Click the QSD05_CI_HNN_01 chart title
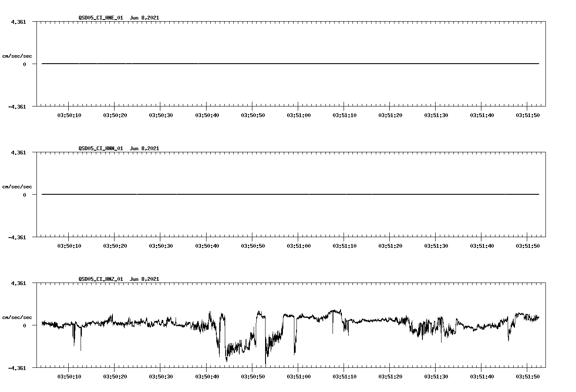 pos(119,148)
